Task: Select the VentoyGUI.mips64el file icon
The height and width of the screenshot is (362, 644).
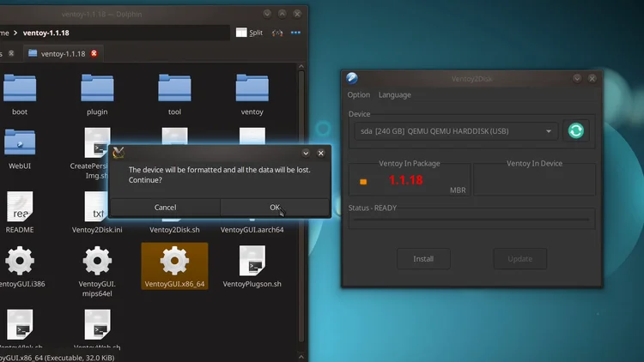Action: (97, 261)
